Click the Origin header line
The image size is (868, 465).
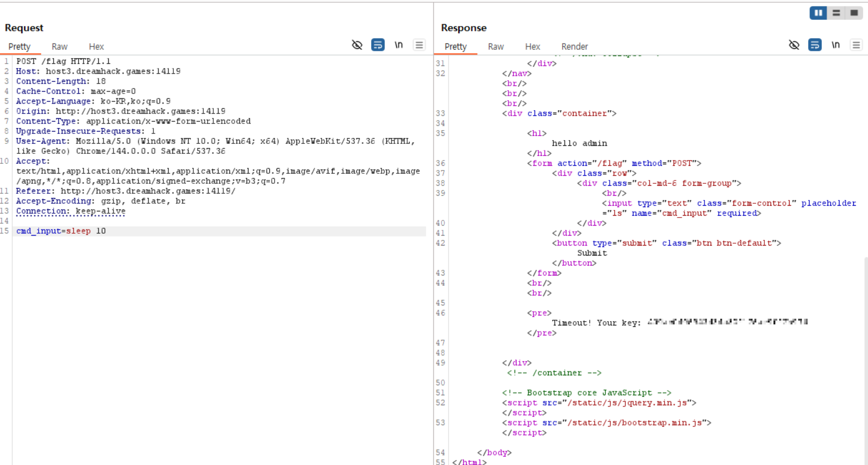pos(121,111)
